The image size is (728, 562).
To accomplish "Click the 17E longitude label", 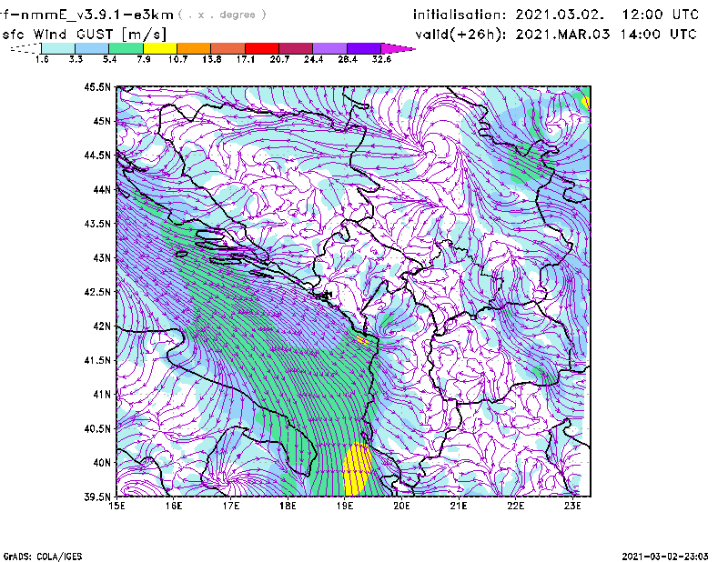I will 231,506.
